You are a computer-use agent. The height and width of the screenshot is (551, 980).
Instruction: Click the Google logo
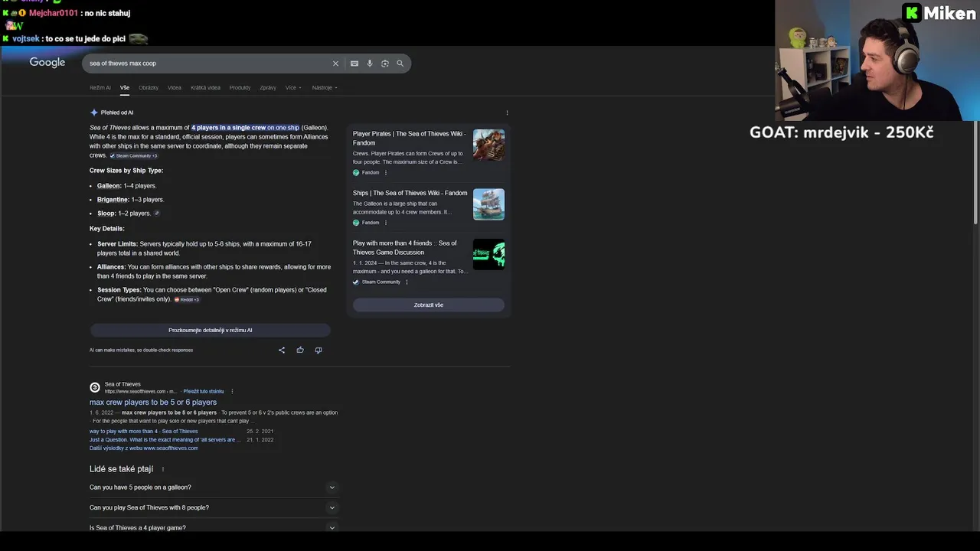pyautogui.click(x=47, y=63)
